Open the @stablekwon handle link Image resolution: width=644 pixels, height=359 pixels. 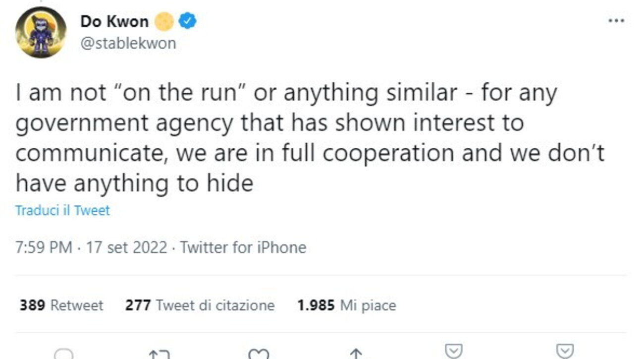tap(128, 43)
